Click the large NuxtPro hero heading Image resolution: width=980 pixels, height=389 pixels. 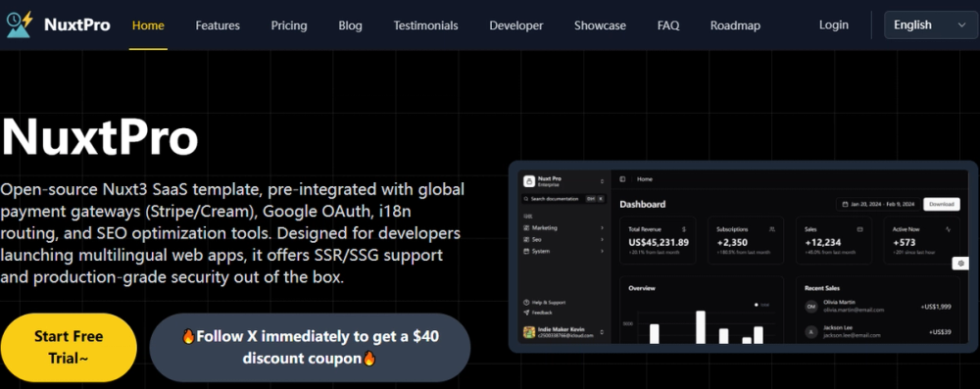tap(99, 138)
